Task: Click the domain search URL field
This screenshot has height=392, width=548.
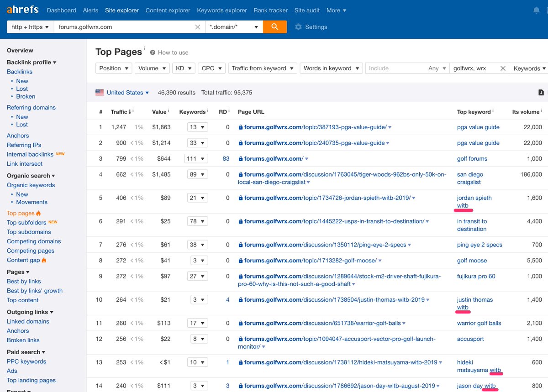Action: (x=124, y=27)
